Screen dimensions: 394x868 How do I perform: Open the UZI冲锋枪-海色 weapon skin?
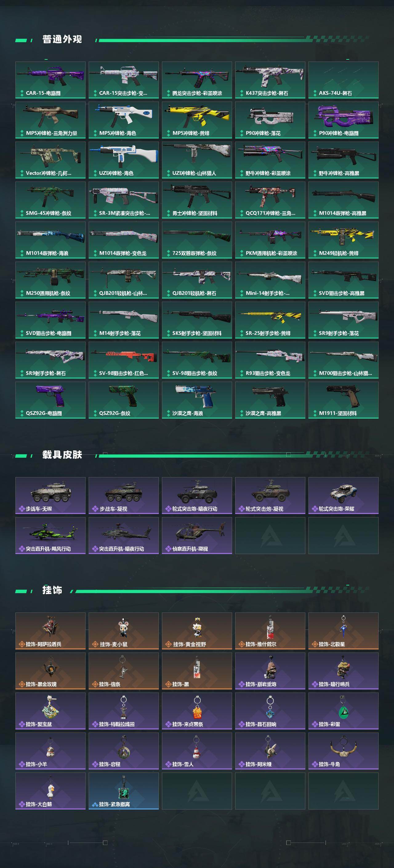pyautogui.click(x=124, y=160)
